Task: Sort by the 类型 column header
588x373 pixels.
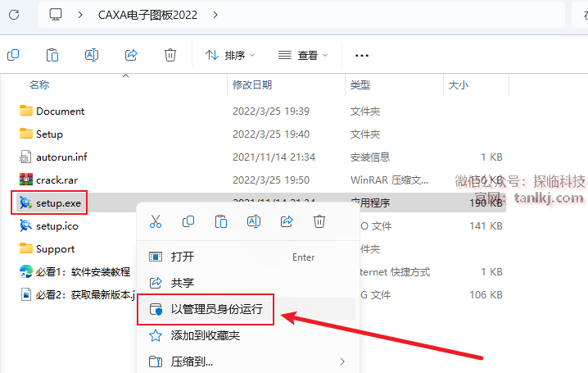Action: click(x=360, y=84)
